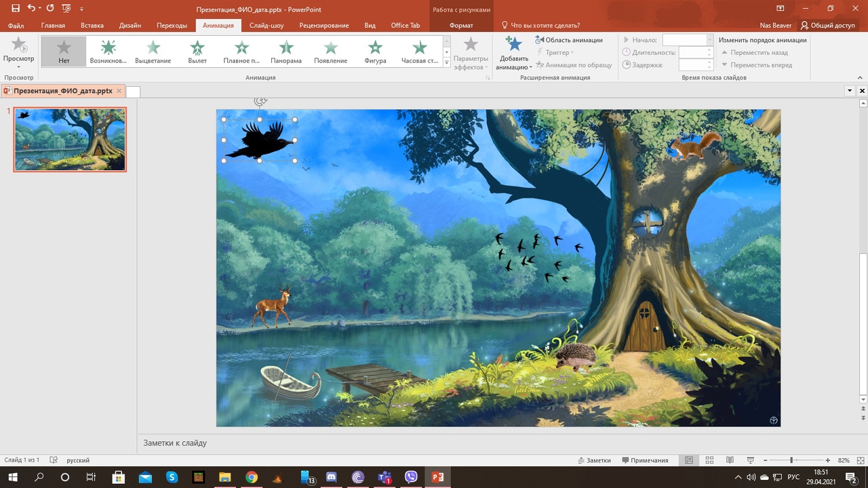This screenshot has height=488, width=868.
Task: Toggle the Примечания comments pane
Action: (644, 460)
